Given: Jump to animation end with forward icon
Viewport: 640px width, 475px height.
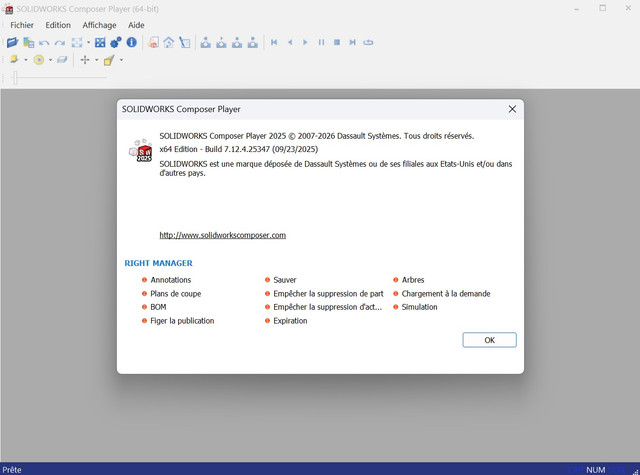Looking at the screenshot, I should [x=353, y=42].
